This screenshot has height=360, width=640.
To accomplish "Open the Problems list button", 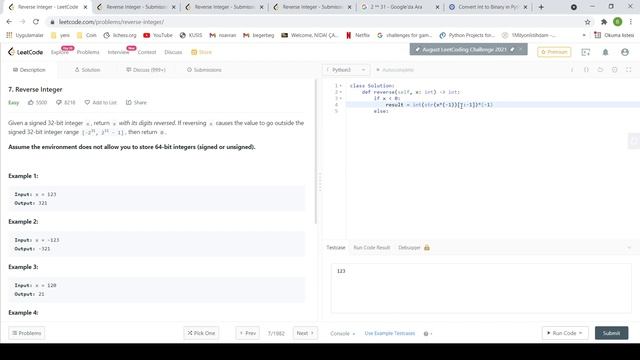I will pos(27,333).
